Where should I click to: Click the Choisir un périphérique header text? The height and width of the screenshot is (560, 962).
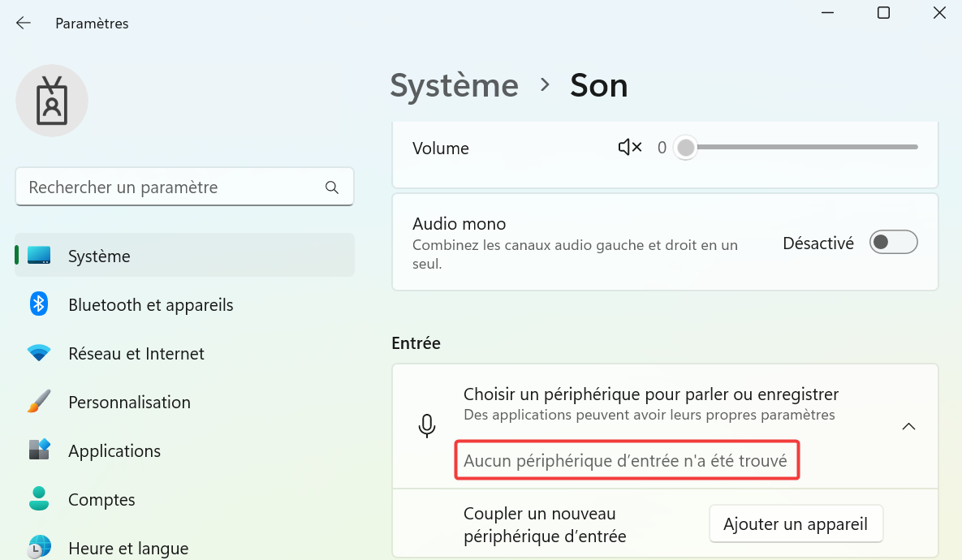pos(651,394)
